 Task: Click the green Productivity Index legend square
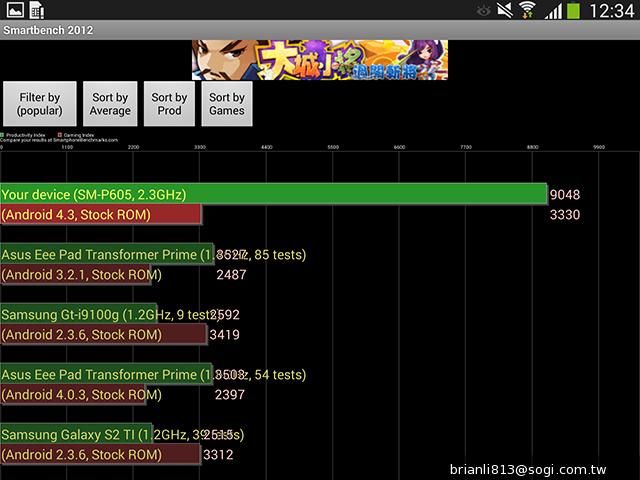[x=4, y=133]
